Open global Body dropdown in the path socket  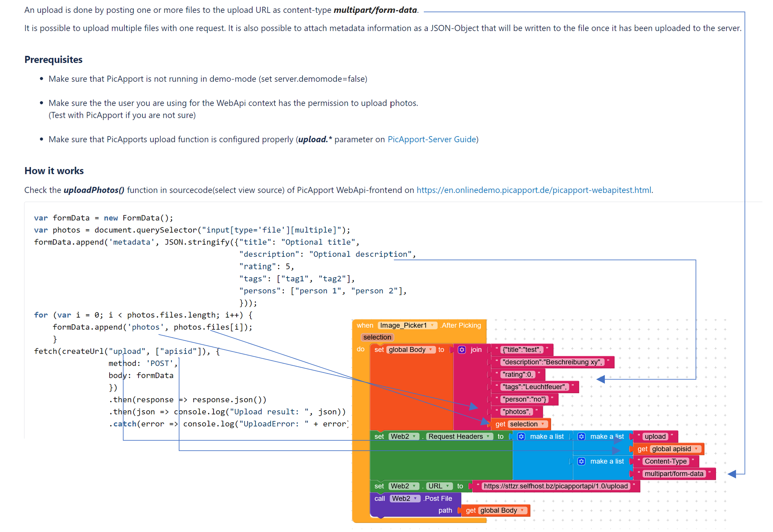tap(522, 510)
